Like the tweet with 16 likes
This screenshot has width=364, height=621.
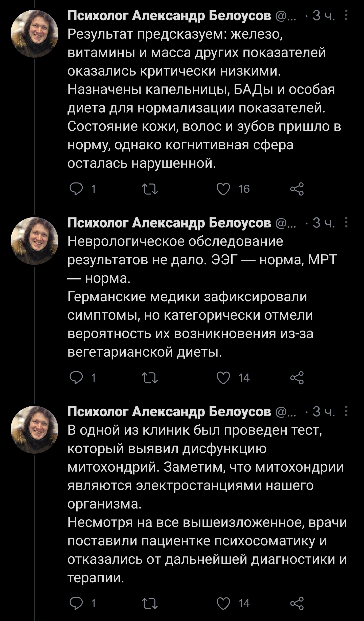coord(224,189)
